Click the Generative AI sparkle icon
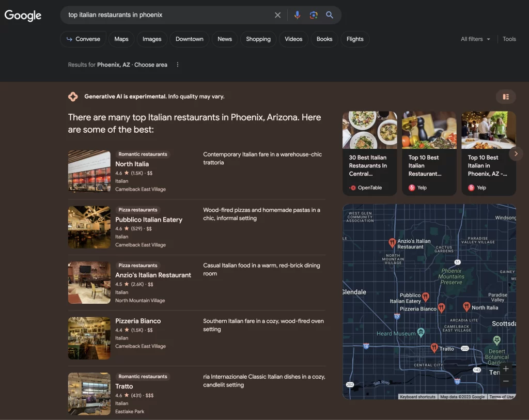 pyautogui.click(x=73, y=96)
